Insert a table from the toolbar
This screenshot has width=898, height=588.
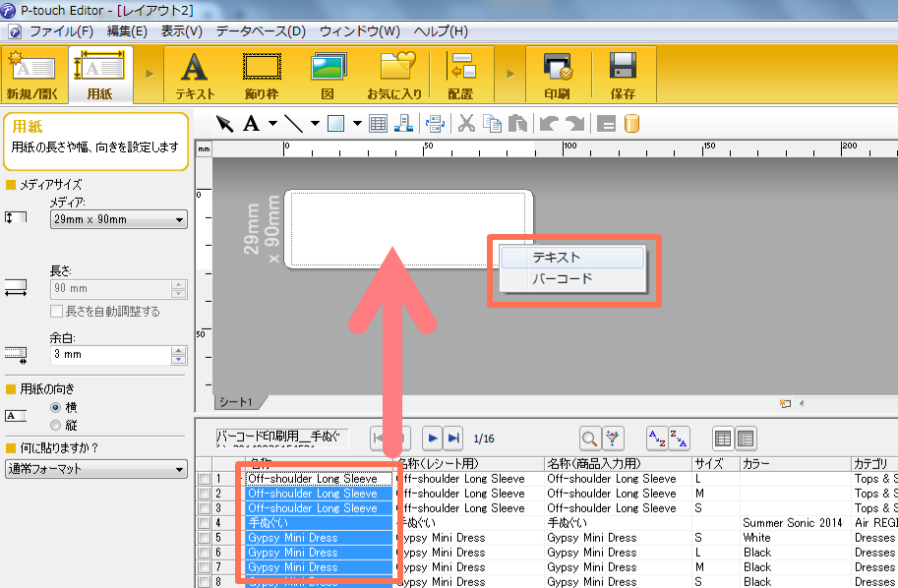click(x=378, y=124)
